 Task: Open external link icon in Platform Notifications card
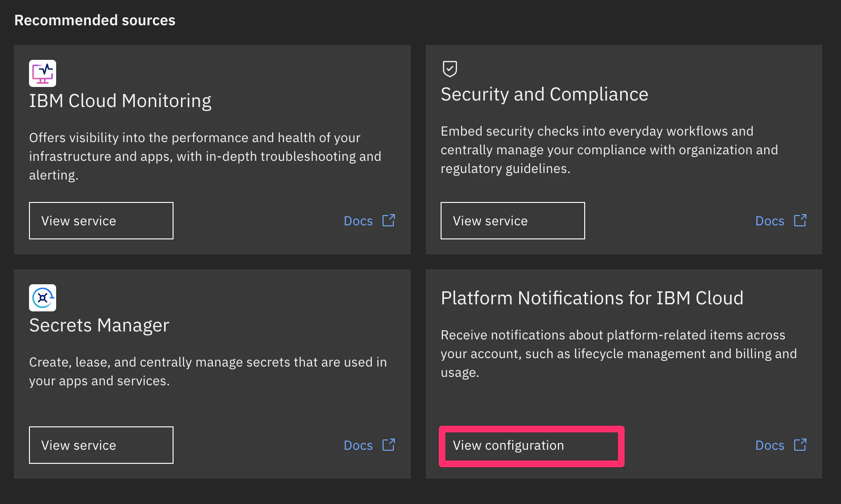[x=800, y=445]
